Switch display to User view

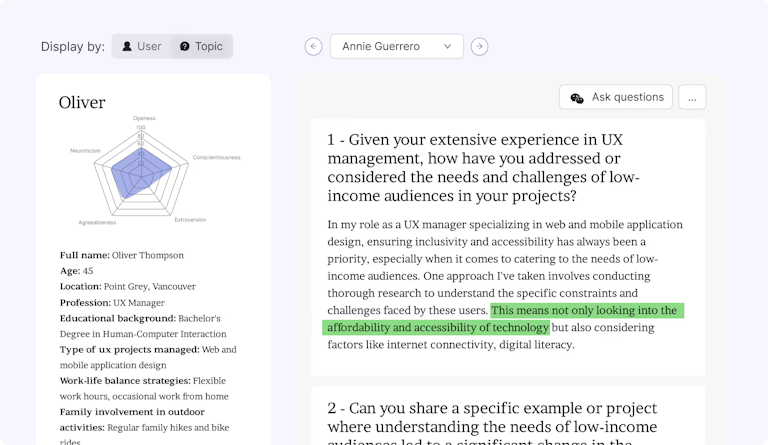click(141, 46)
